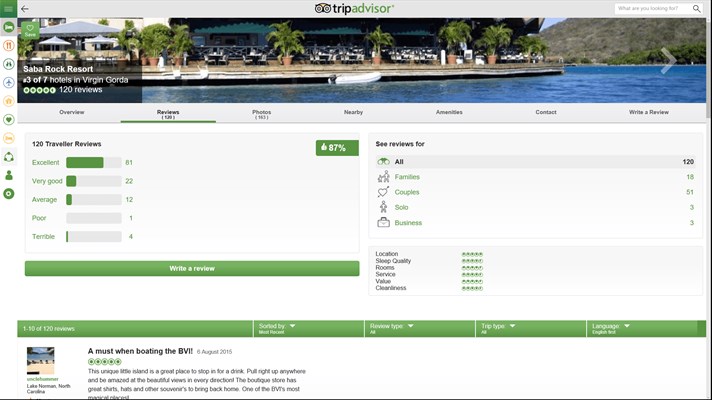This screenshot has height=400, width=712.
Task: Open the orange bed sidebar icon
Action: (x=8, y=138)
